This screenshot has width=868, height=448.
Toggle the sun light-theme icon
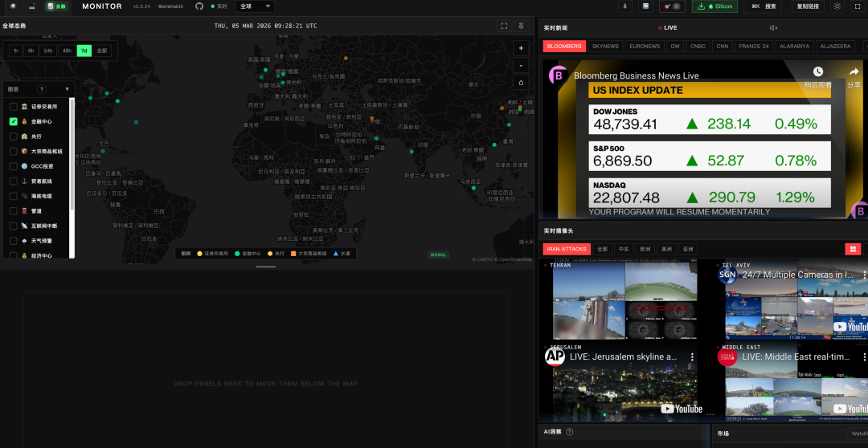(x=837, y=6)
